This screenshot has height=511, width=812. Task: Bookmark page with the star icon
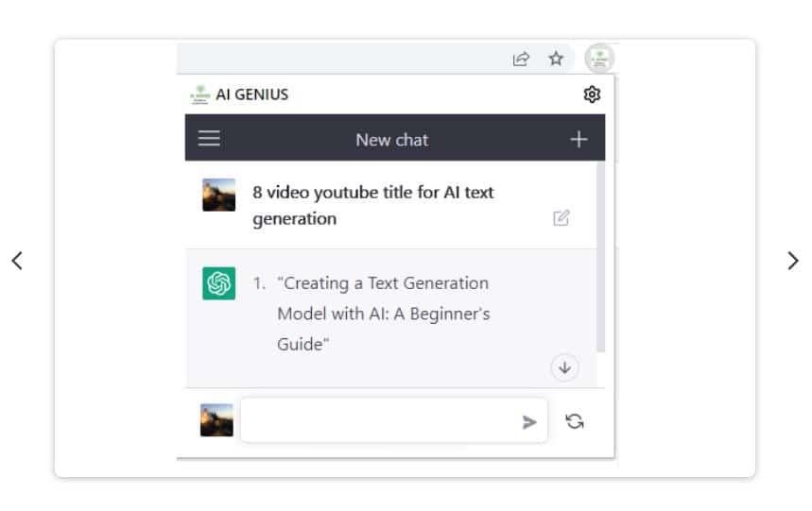(x=556, y=59)
